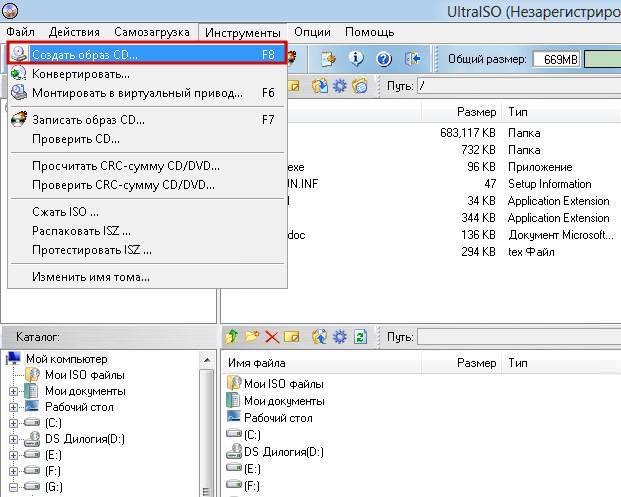
Task: Click the labeled folder icon in image pane toolbar
Action: 360,86
